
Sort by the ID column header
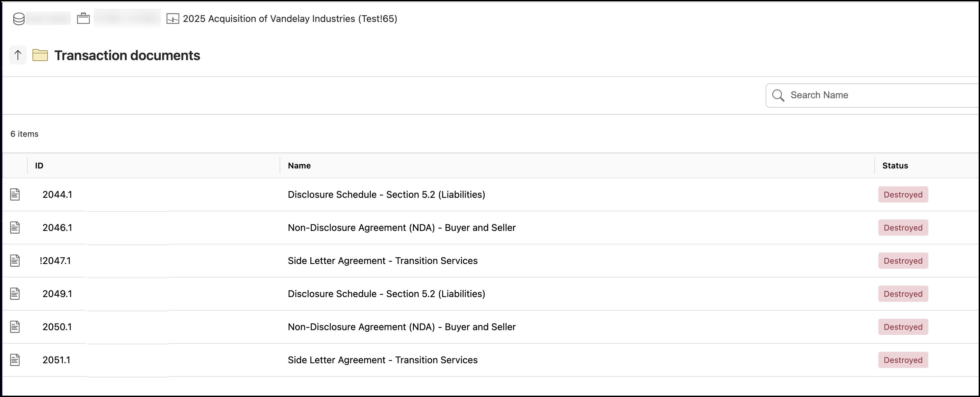[39, 166]
